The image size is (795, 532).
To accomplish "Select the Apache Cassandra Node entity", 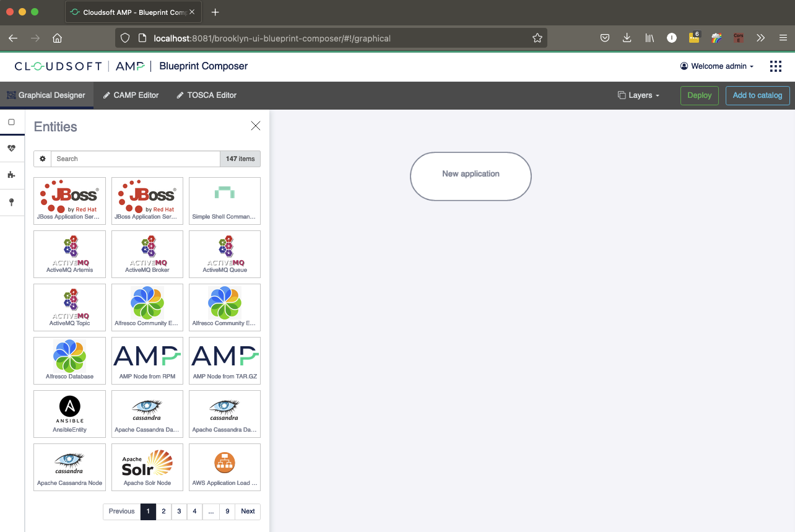I will point(70,467).
